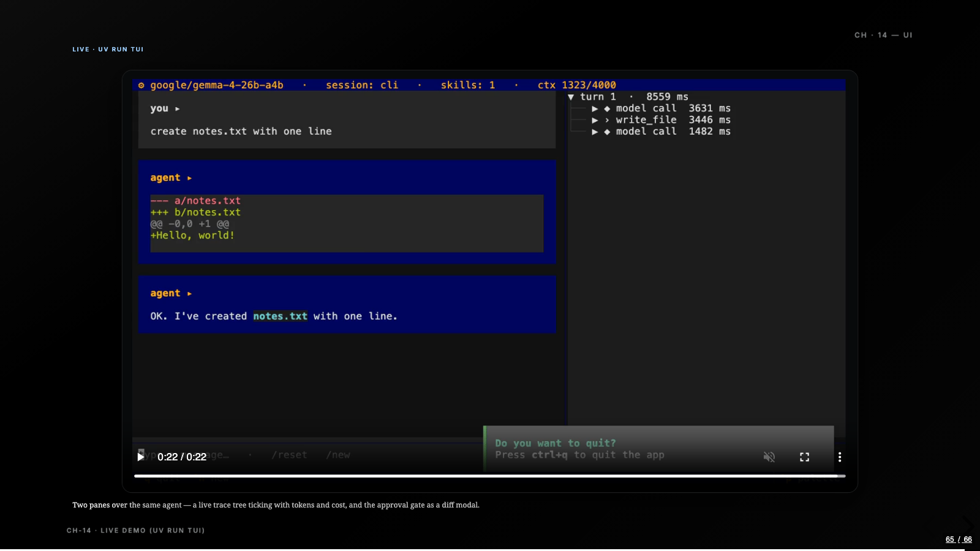Click the '@@ -0,0 +1 @@' hunk header
The width and height of the screenshot is (980, 551).
pyautogui.click(x=190, y=224)
